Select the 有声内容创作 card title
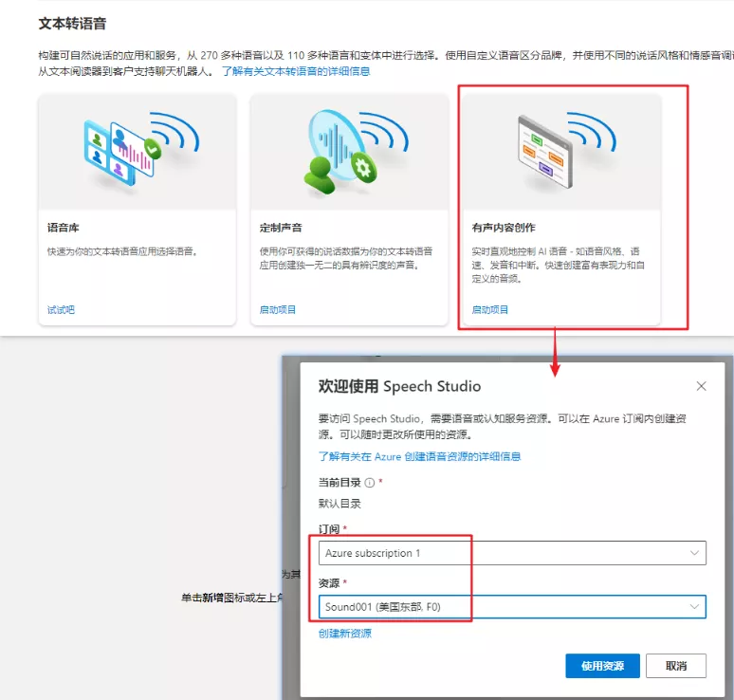This screenshot has width=734, height=700. point(504,228)
